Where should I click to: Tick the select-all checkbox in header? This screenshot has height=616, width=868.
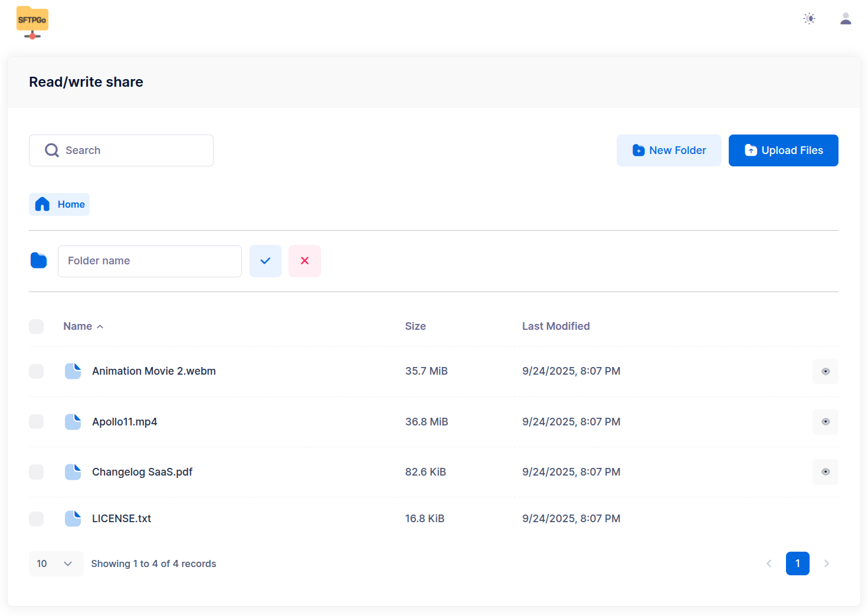(37, 326)
